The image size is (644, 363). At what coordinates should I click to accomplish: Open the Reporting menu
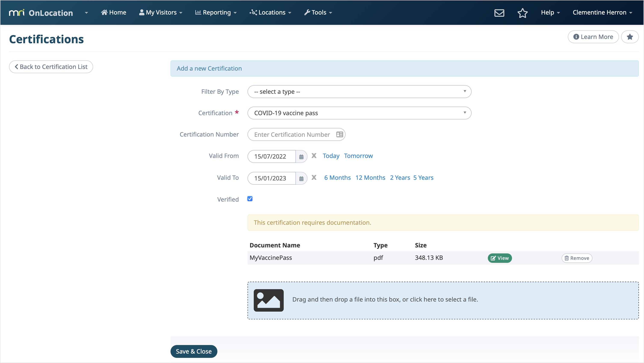pyautogui.click(x=216, y=12)
